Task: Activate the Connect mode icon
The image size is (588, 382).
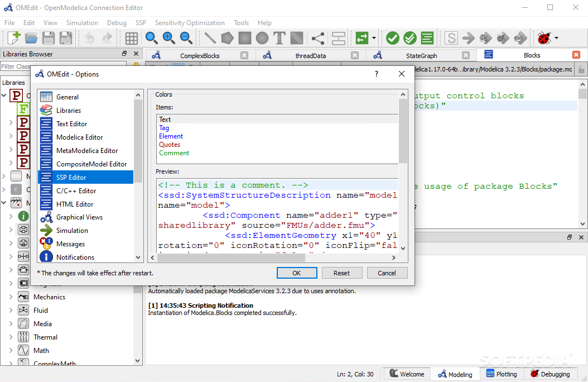Action: click(318, 38)
